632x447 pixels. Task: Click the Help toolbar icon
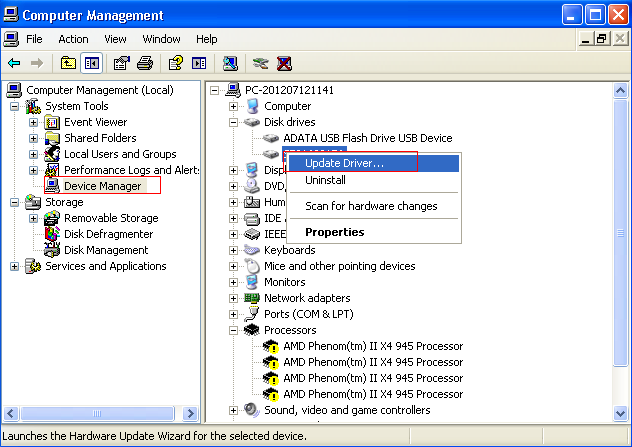point(175,64)
